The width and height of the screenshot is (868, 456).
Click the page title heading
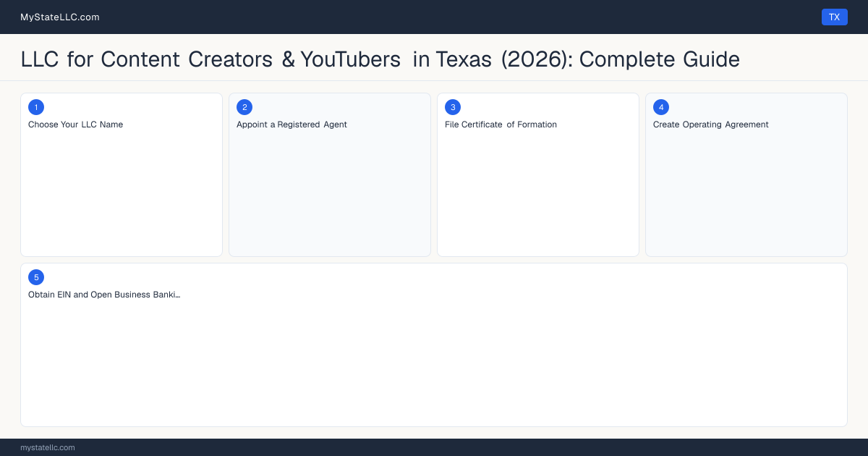pyautogui.click(x=380, y=59)
